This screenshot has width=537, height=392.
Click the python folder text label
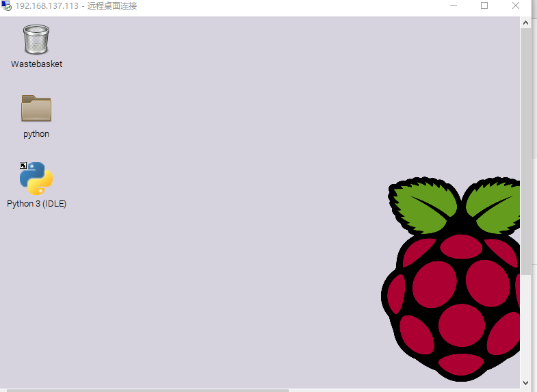[36, 134]
